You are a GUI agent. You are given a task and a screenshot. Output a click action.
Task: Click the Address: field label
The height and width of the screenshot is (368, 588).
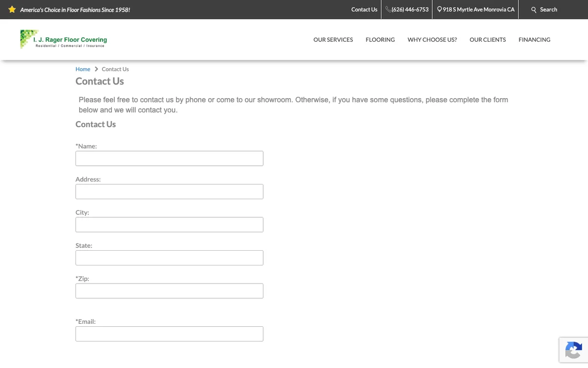(x=88, y=180)
